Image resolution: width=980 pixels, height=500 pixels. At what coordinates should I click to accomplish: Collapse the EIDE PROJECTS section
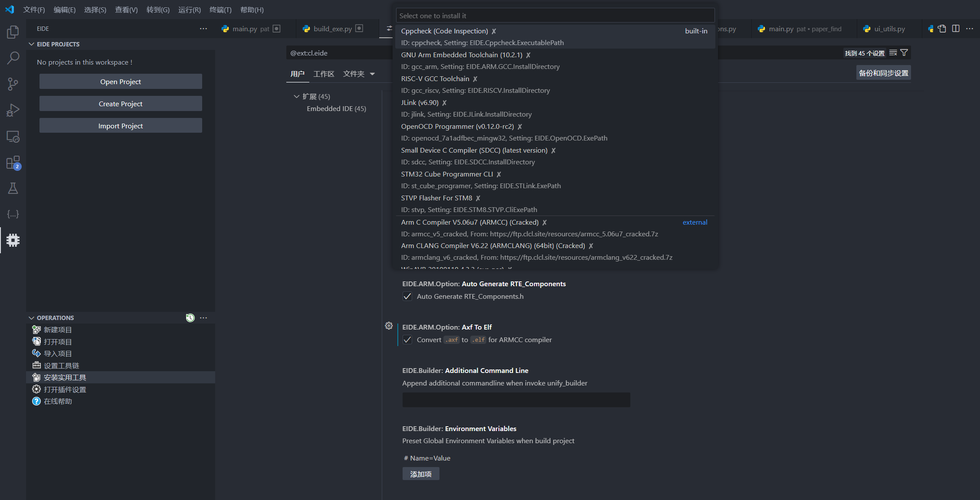pos(31,44)
